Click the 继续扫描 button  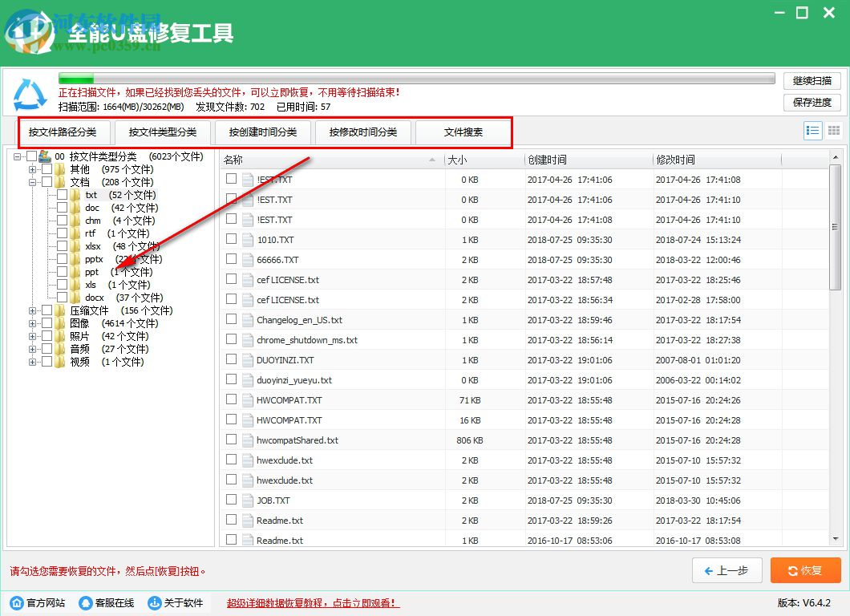812,81
